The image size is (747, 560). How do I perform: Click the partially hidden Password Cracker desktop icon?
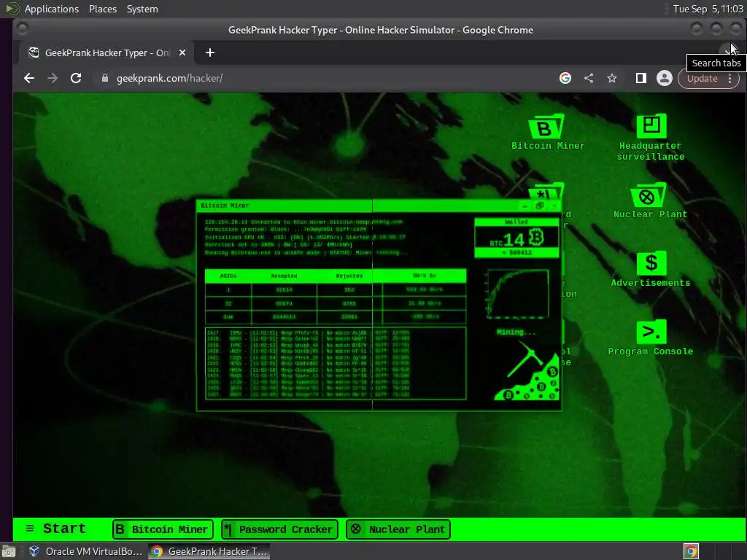[546, 192]
